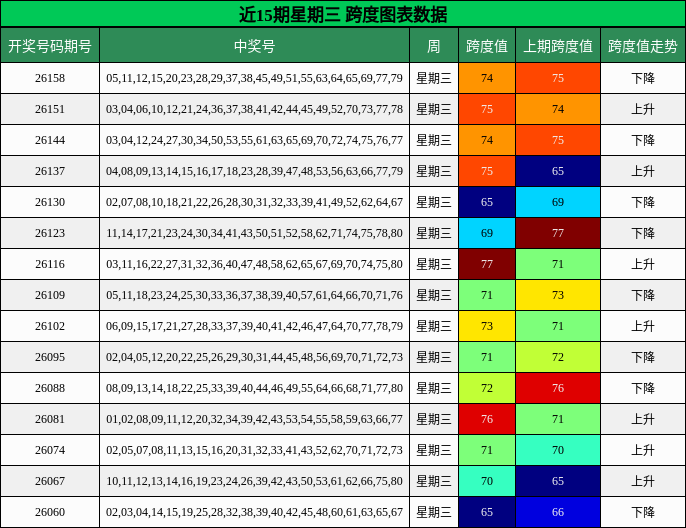Click maroon span value 77 in row 26116
686x528 pixels.
tap(487, 264)
